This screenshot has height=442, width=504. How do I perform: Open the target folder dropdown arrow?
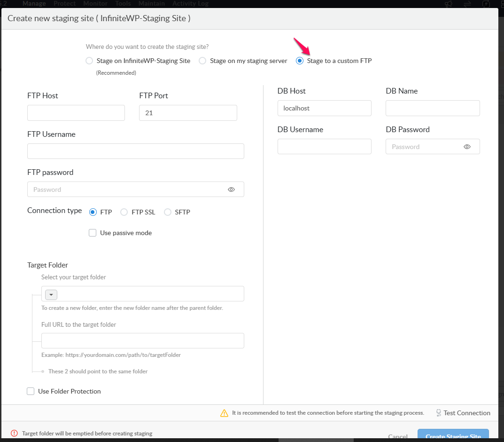point(51,295)
